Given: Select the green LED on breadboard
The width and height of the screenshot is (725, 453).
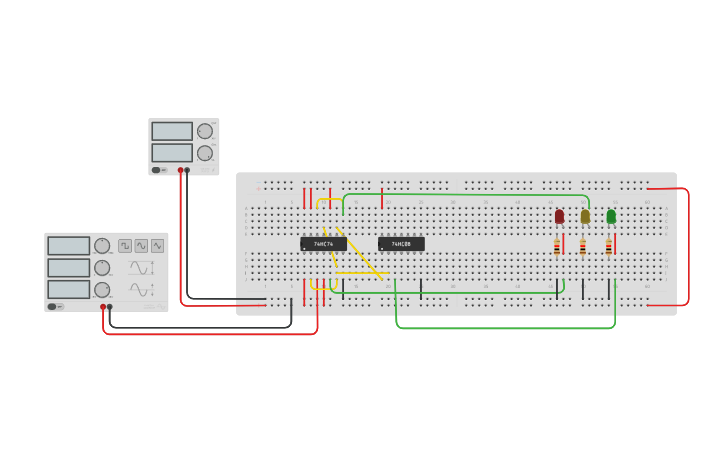Looking at the screenshot, I should click(611, 216).
